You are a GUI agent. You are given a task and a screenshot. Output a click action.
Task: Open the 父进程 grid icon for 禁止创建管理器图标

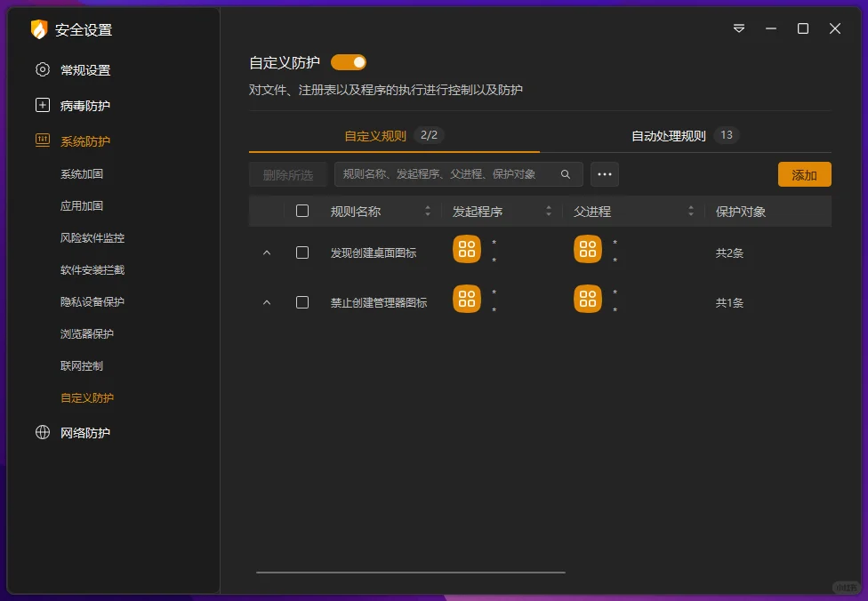[588, 299]
